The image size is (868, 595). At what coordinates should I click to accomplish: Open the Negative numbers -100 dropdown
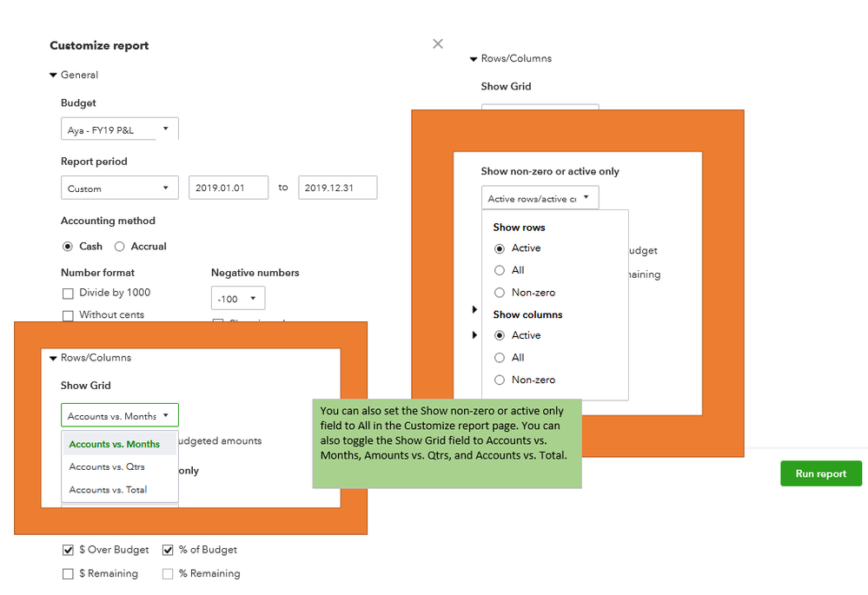[x=237, y=299]
